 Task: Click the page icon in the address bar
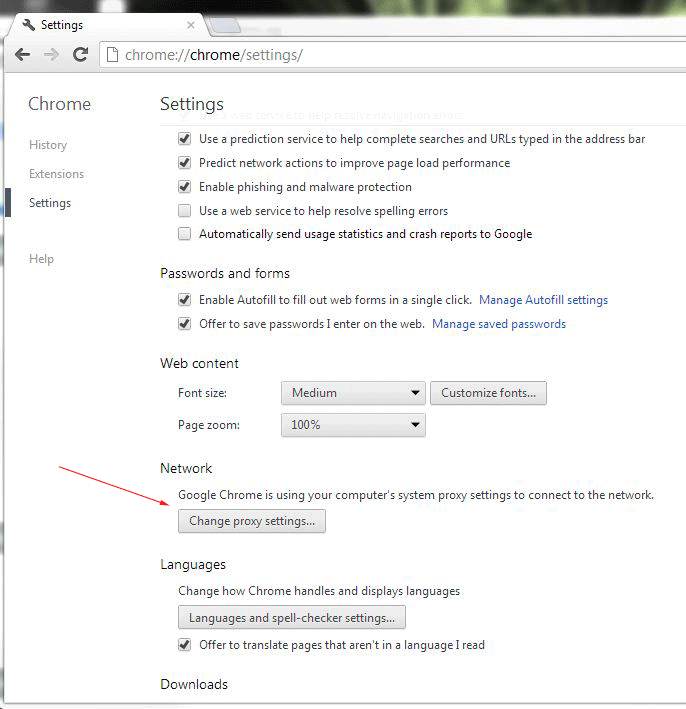tap(112, 55)
